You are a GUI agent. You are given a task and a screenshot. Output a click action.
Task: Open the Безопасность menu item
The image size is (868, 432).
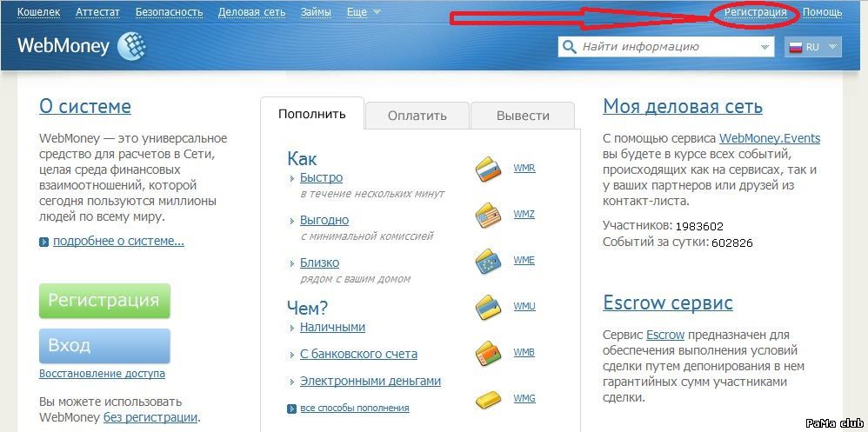click(170, 11)
